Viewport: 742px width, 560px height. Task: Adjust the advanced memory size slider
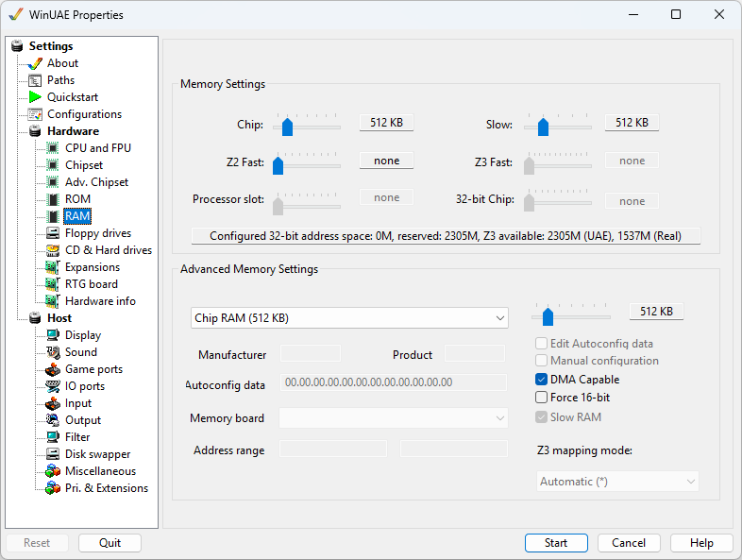(548, 316)
